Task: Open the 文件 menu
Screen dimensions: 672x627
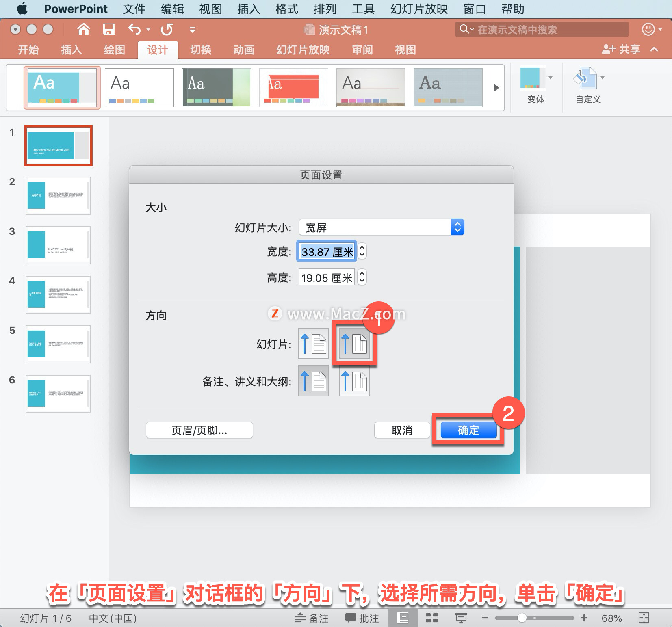Action: [134, 9]
